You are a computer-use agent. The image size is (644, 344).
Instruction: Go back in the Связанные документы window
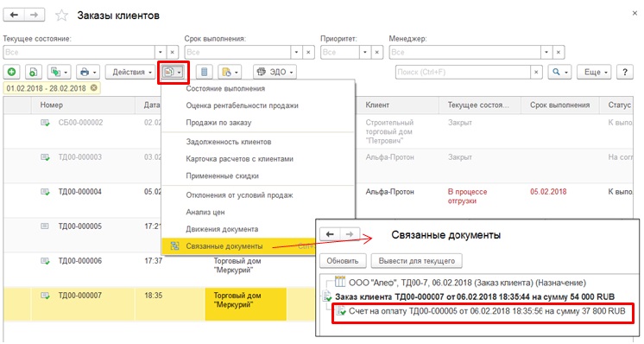[330, 234]
